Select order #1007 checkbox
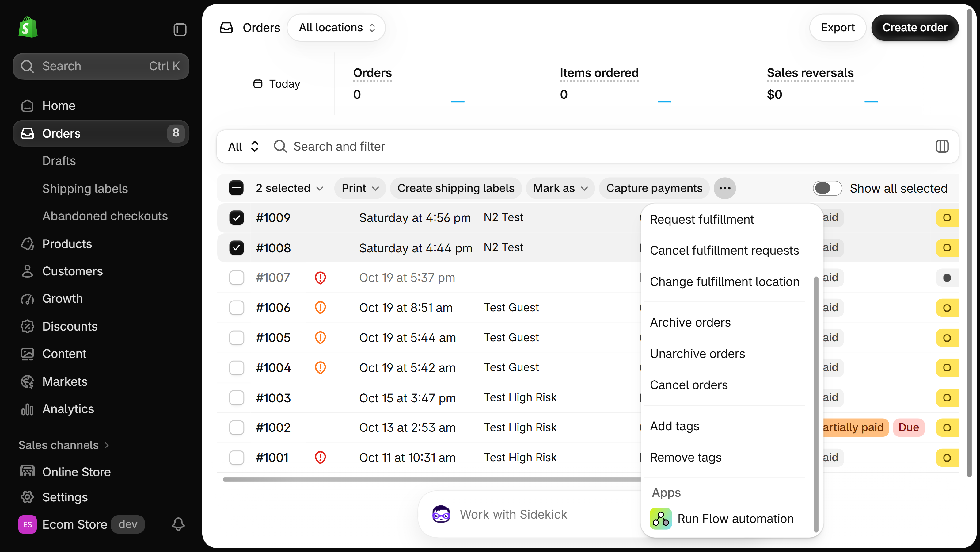Image resolution: width=980 pixels, height=552 pixels. [236, 278]
